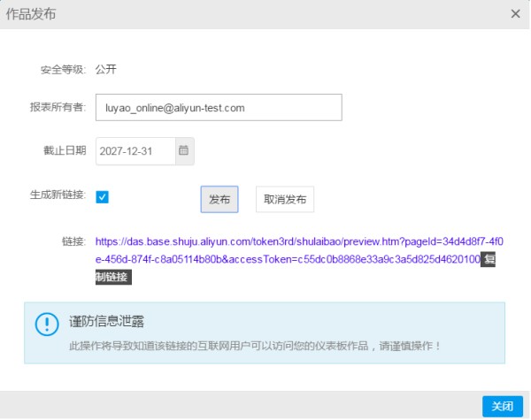Image resolution: width=531 pixels, height=420 pixels.
Task: Click the 2027-12-31 date field
Action: point(135,151)
